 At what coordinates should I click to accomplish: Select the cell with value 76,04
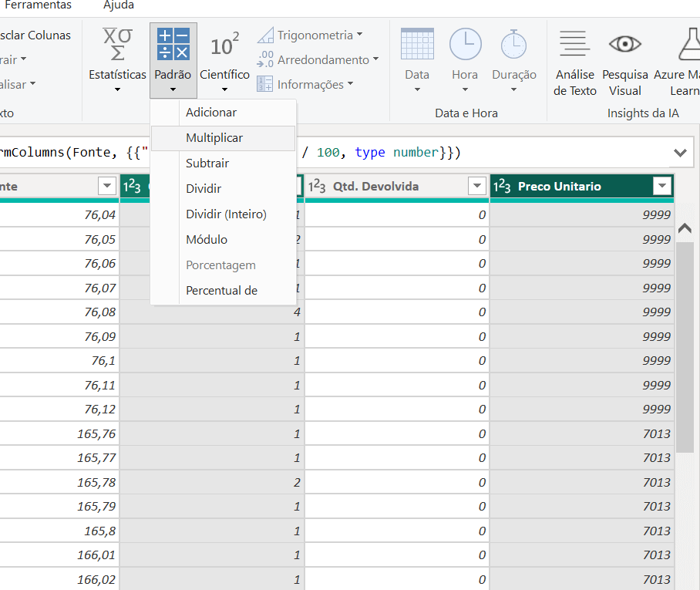[60, 215]
